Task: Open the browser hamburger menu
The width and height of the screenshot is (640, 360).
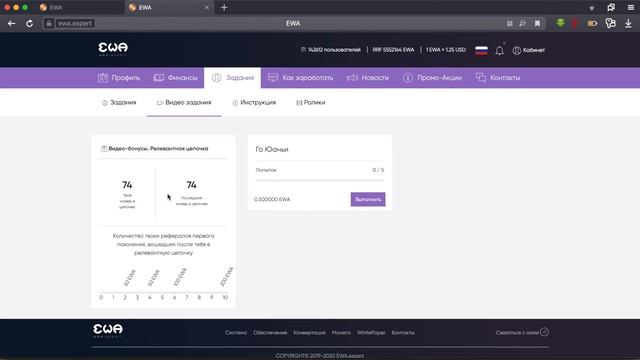Action: coord(631,8)
